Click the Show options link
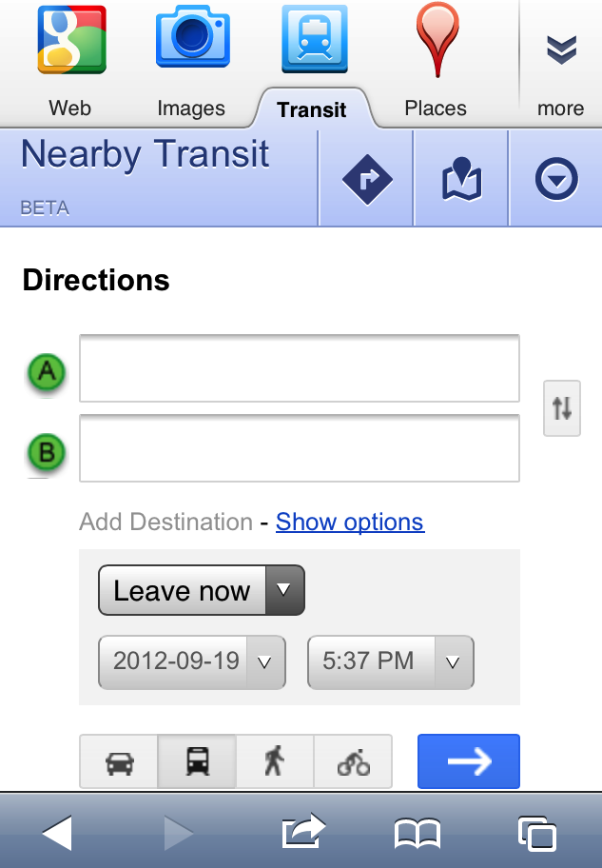 click(x=350, y=523)
